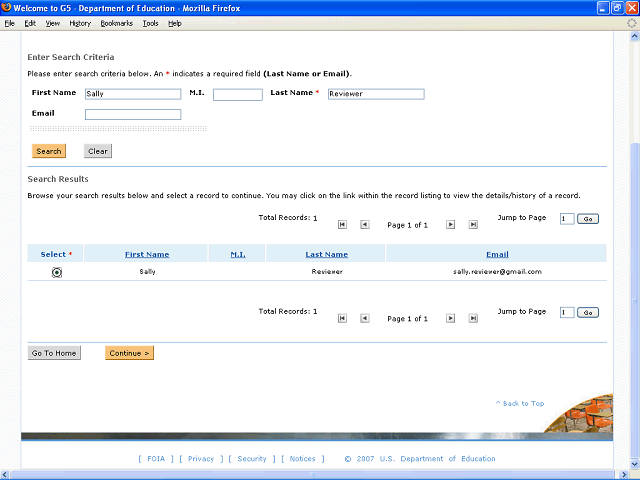Click the horizontal scrollbar left arrow
The width and height of the screenshot is (640, 480).
[4, 475]
